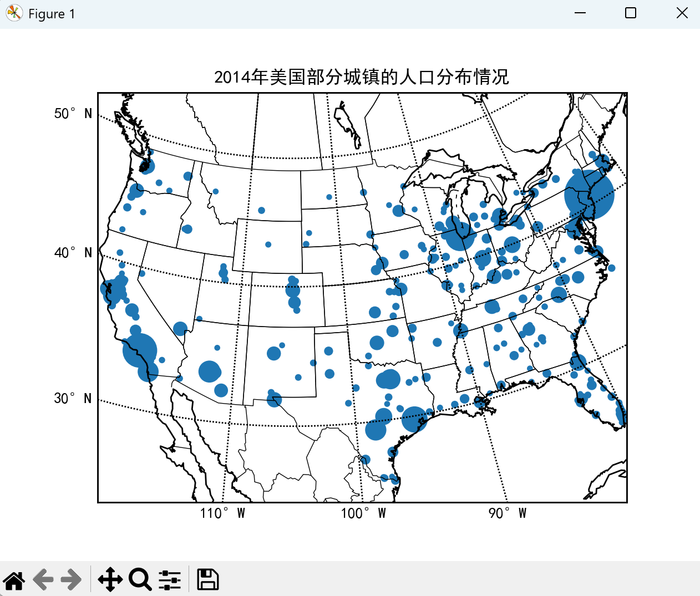Close the Figure 1 window
The width and height of the screenshot is (700, 596).
[682, 13]
